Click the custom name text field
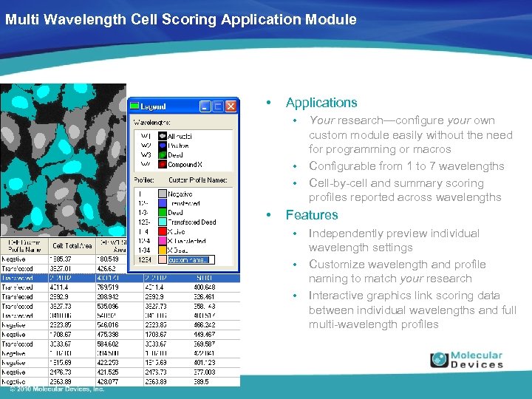Image resolution: width=532 pixels, height=399 pixels. 191,260
